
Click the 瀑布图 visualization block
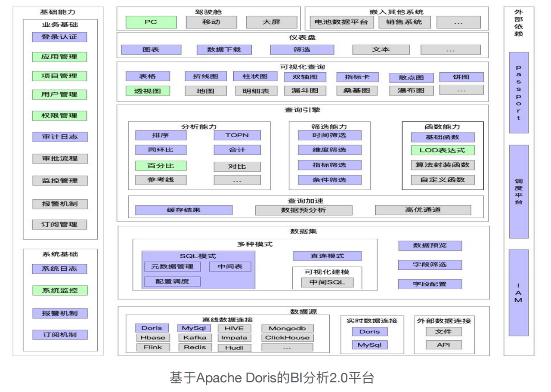pyautogui.click(x=411, y=90)
